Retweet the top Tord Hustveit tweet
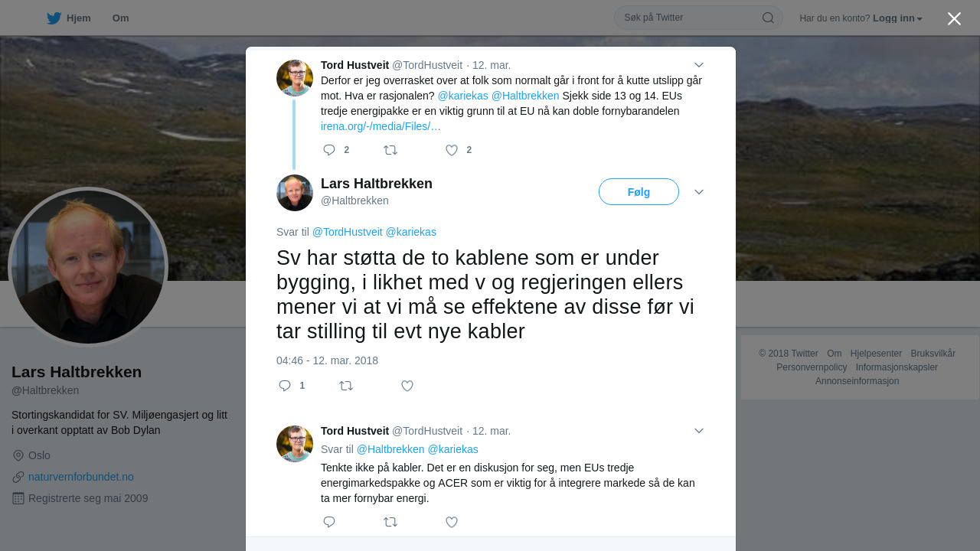Screen dimensions: 980x551 click(390, 150)
